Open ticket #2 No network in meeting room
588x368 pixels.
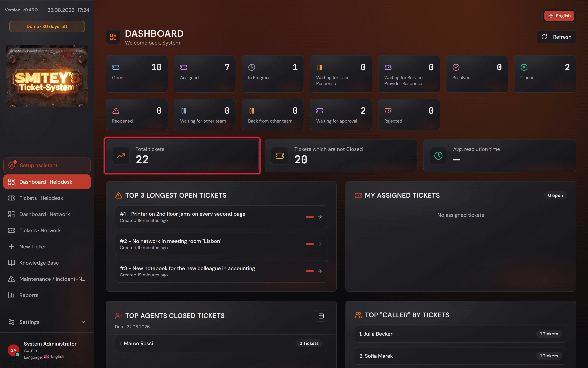(x=221, y=244)
